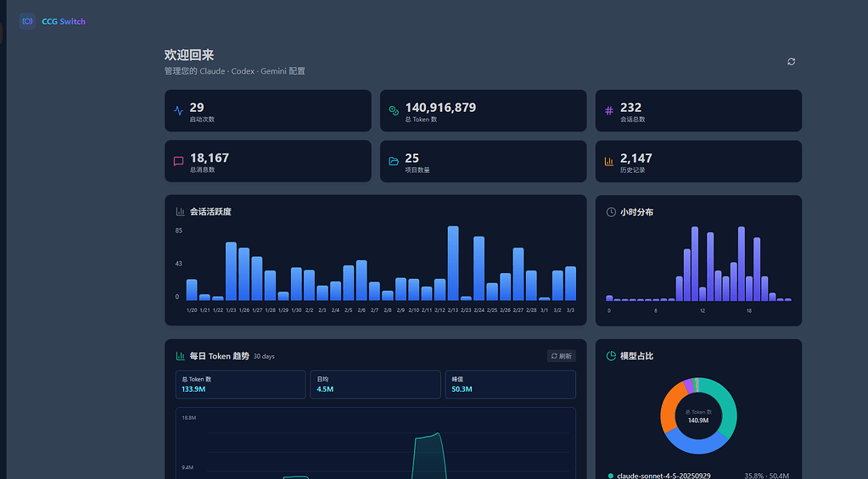
Task: Click the tallest bar above 2/13 in 会话活跃度
Action: pos(453,264)
